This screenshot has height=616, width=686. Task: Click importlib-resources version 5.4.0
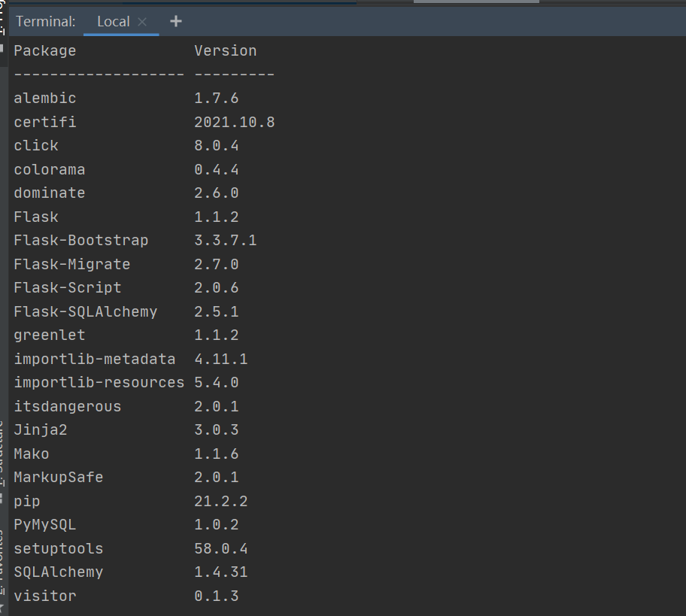point(217,382)
